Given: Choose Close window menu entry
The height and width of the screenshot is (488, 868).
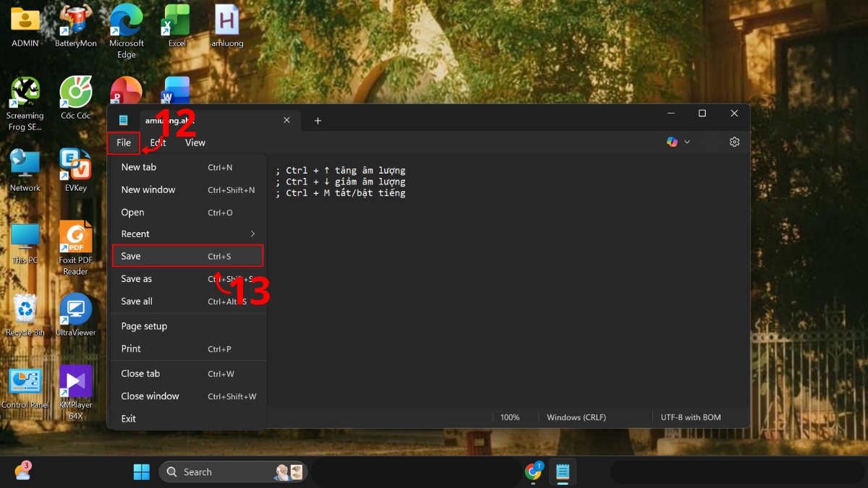Looking at the screenshot, I should (x=187, y=396).
